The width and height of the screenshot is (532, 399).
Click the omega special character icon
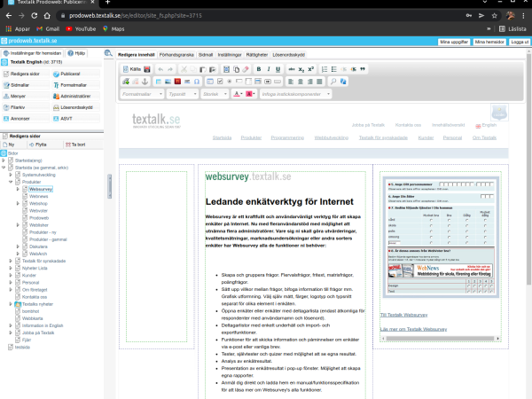pyautogui.click(x=197, y=82)
